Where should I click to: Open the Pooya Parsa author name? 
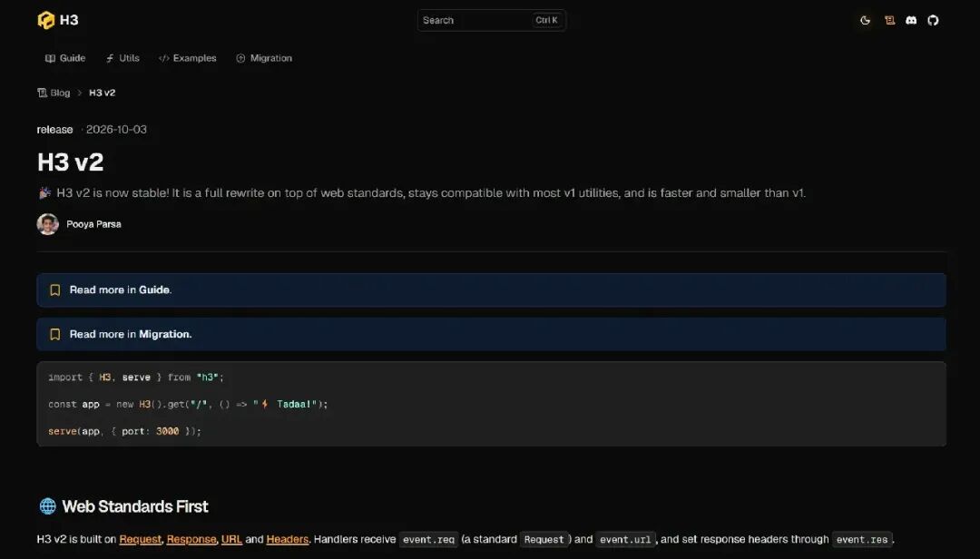(x=93, y=224)
